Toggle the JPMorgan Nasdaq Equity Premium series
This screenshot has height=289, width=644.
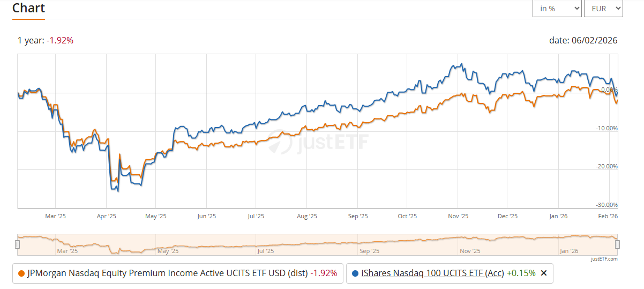click(x=167, y=273)
